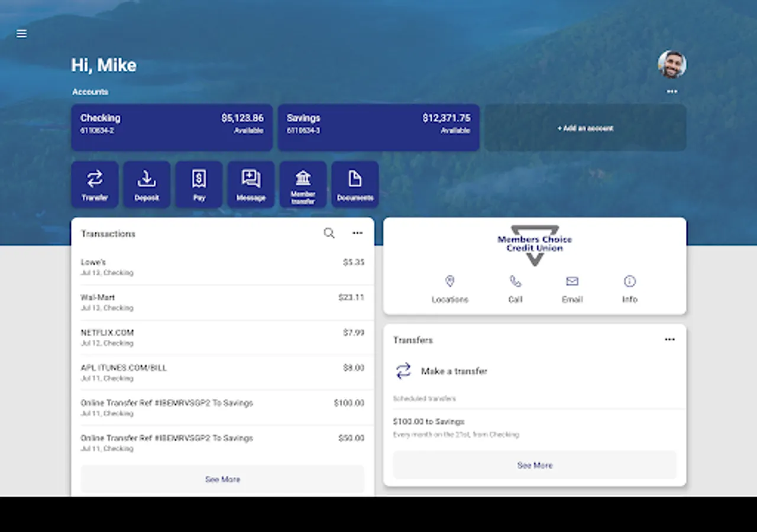Open the hamburger navigation menu

click(x=21, y=34)
